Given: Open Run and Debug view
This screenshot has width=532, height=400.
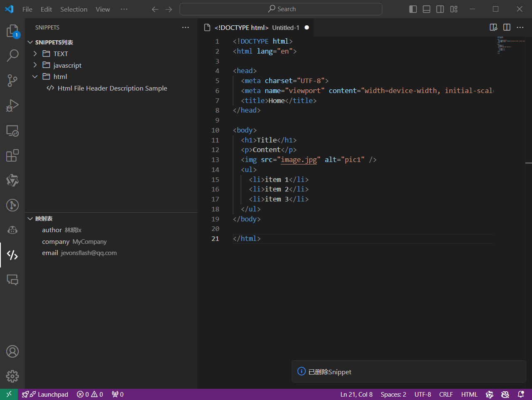Looking at the screenshot, I should click(x=12, y=106).
